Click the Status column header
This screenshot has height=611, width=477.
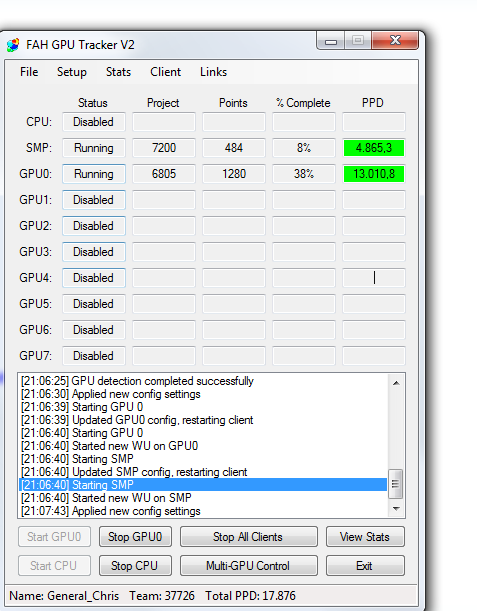[92, 103]
